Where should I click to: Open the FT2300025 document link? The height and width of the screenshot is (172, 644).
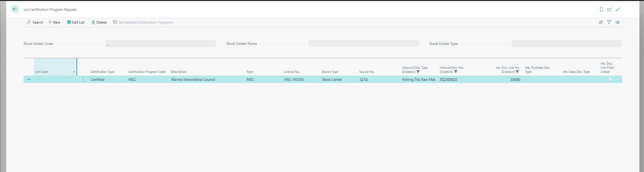click(x=448, y=80)
